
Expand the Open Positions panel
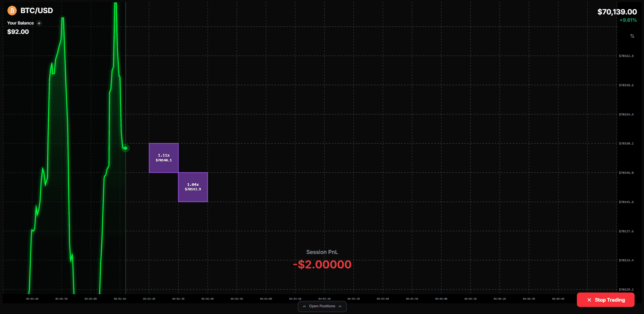coord(322,306)
